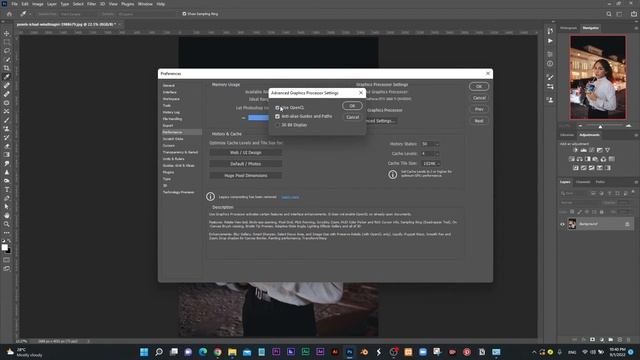The width and height of the screenshot is (640, 360).
Task: Select the Eyedropper tool in the toolbar
Action: (7, 77)
